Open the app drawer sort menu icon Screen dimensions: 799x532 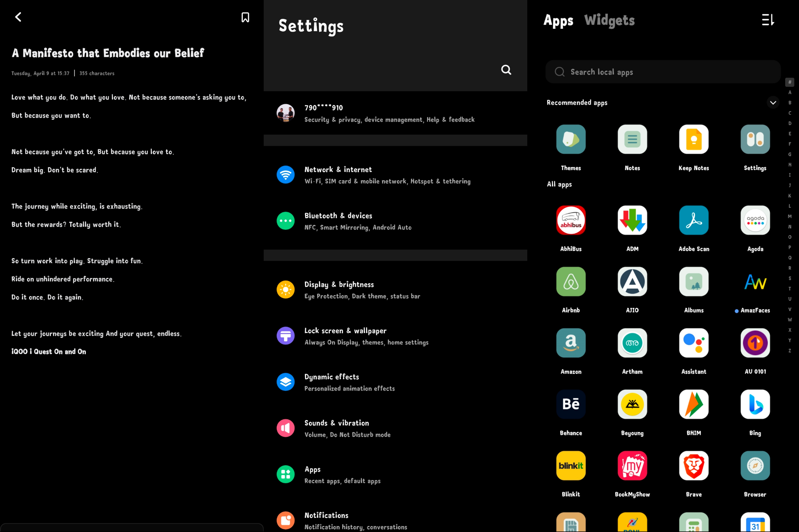[768, 20]
